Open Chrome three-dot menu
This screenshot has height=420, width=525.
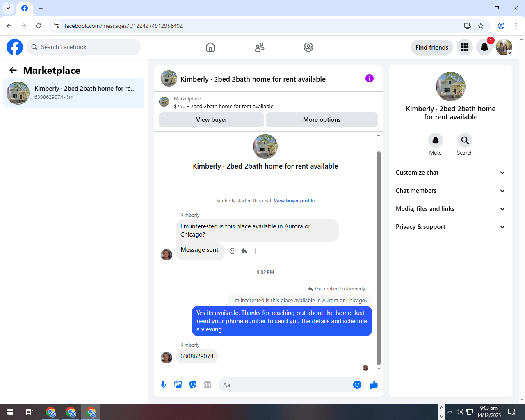pyautogui.click(x=516, y=26)
